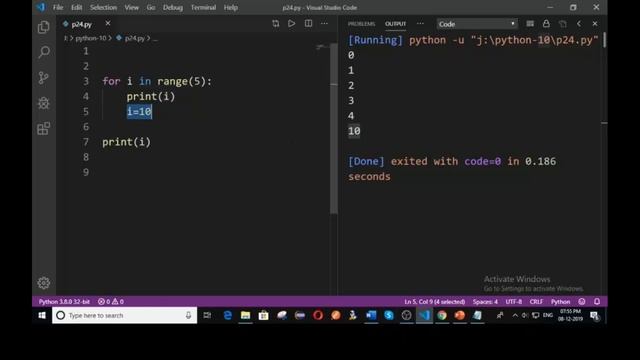The image size is (640, 360).
Task: Switch to the PROBLEMS tab
Action: coord(361,24)
